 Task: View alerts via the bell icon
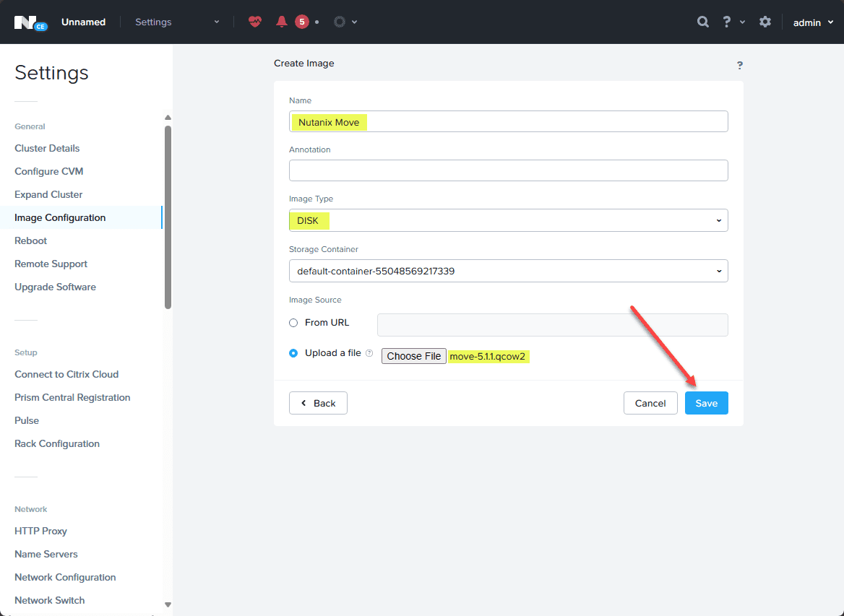click(282, 22)
